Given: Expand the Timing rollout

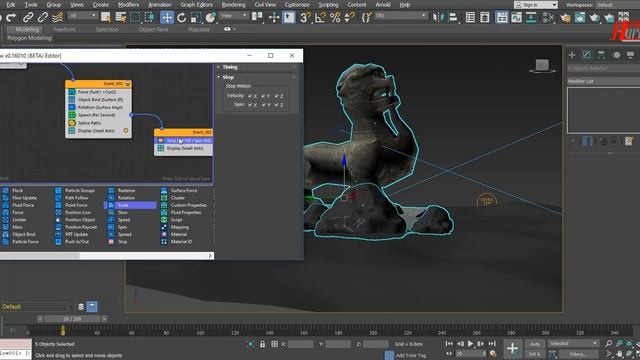Looking at the screenshot, I should 229,67.
